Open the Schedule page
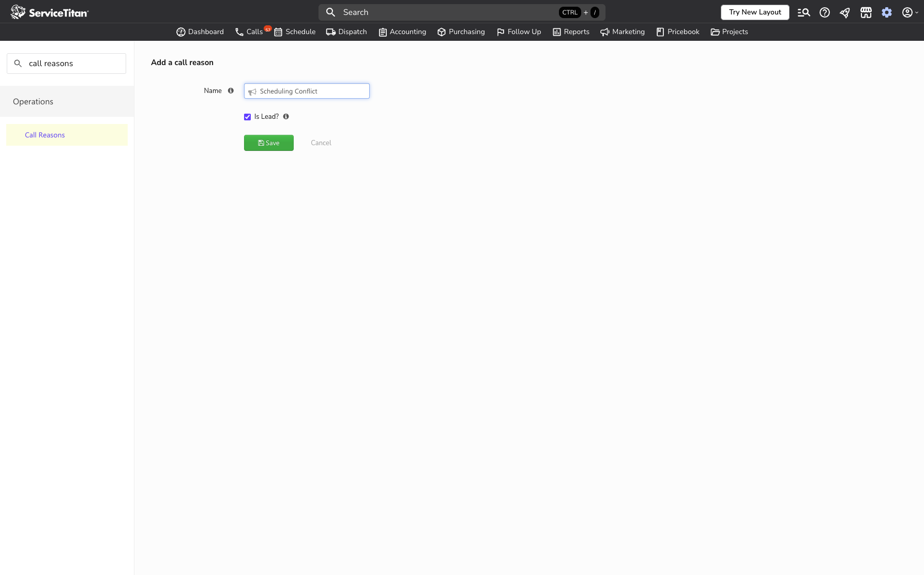This screenshot has width=924, height=575. pyautogui.click(x=295, y=32)
